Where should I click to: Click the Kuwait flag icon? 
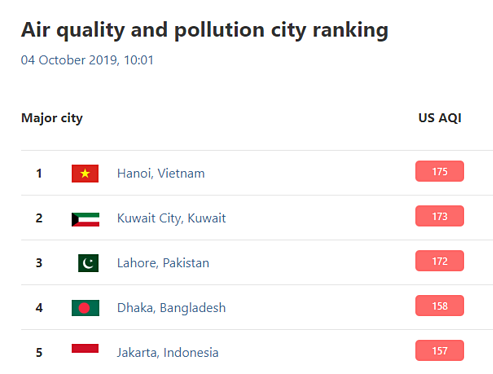[85, 219]
